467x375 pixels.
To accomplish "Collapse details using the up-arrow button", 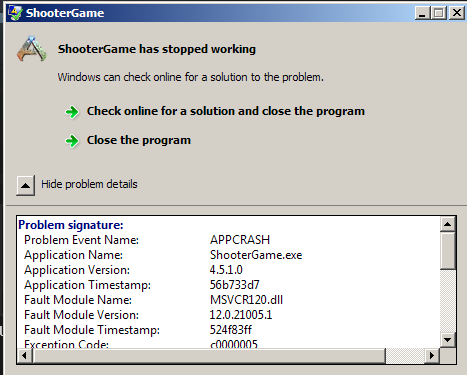I will (x=26, y=185).
